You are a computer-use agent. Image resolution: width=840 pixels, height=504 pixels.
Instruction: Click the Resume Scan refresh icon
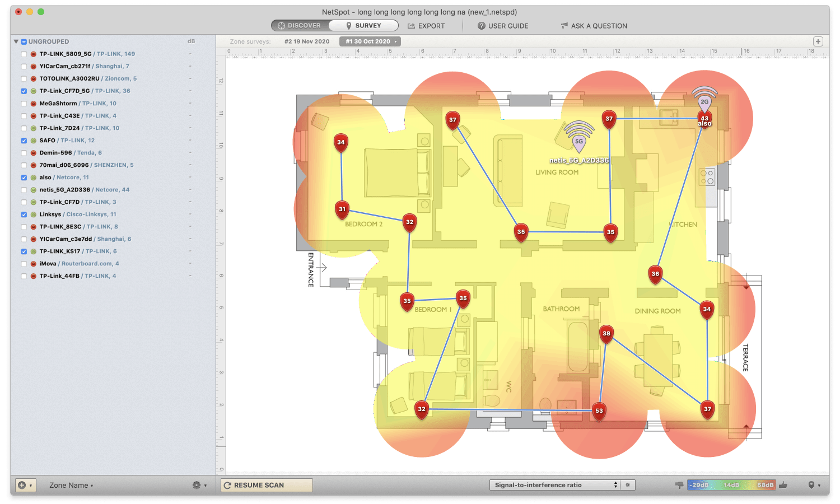[x=227, y=486]
